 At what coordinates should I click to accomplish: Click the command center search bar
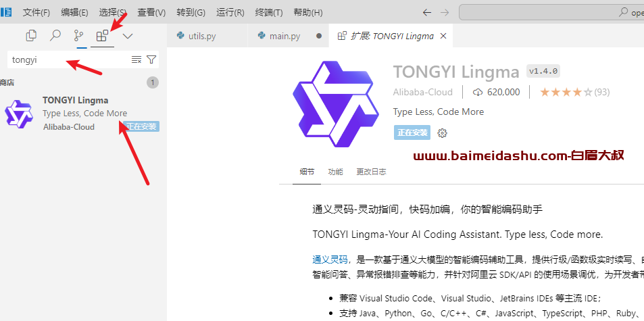(551, 12)
